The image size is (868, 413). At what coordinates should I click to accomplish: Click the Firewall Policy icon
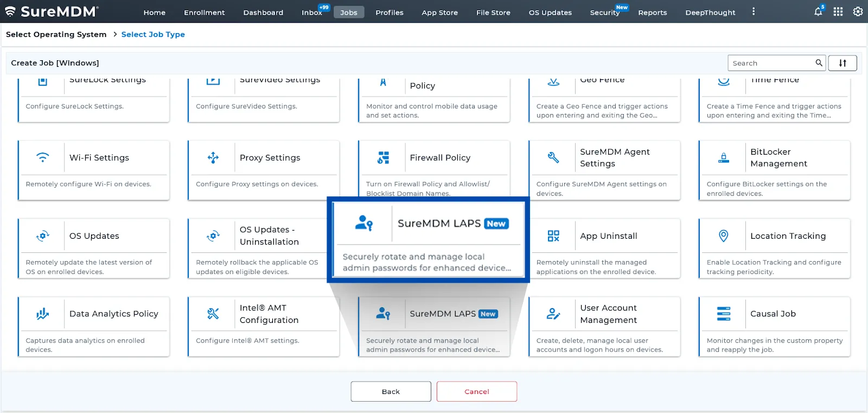(x=383, y=157)
